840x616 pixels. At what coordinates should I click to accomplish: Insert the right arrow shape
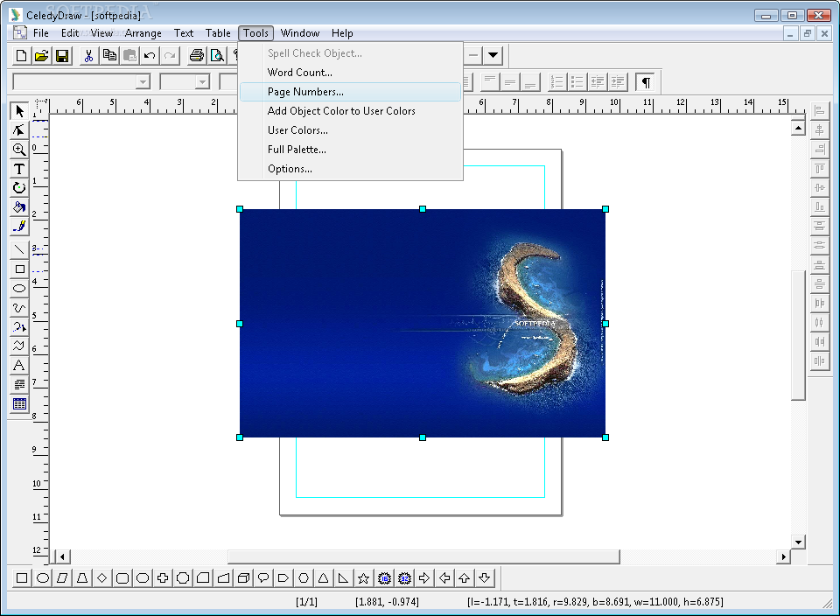(424, 578)
